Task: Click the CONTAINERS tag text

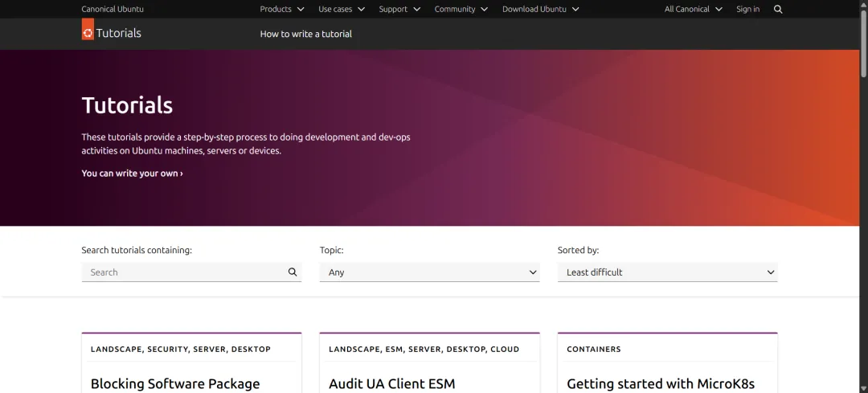Action: [x=593, y=350]
